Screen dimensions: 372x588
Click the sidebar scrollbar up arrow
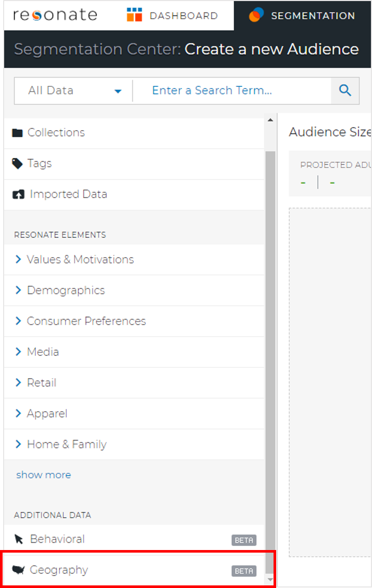coord(270,120)
